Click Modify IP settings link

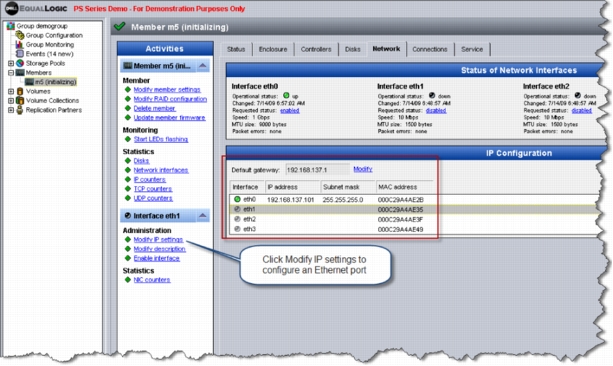click(158, 240)
